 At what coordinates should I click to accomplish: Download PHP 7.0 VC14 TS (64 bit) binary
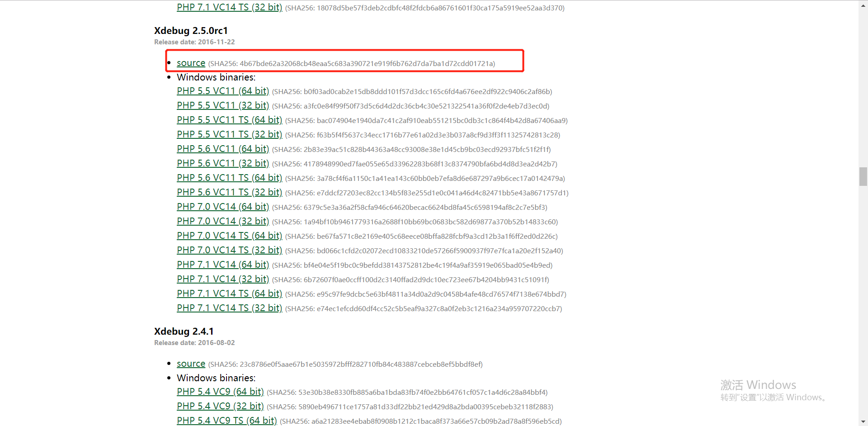coord(229,236)
